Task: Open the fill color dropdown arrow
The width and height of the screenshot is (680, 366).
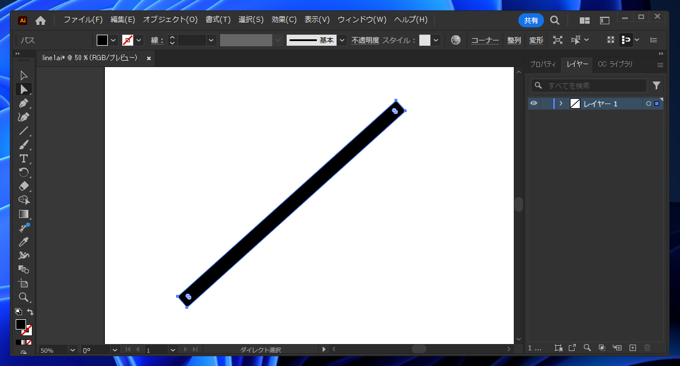Action: [x=113, y=40]
